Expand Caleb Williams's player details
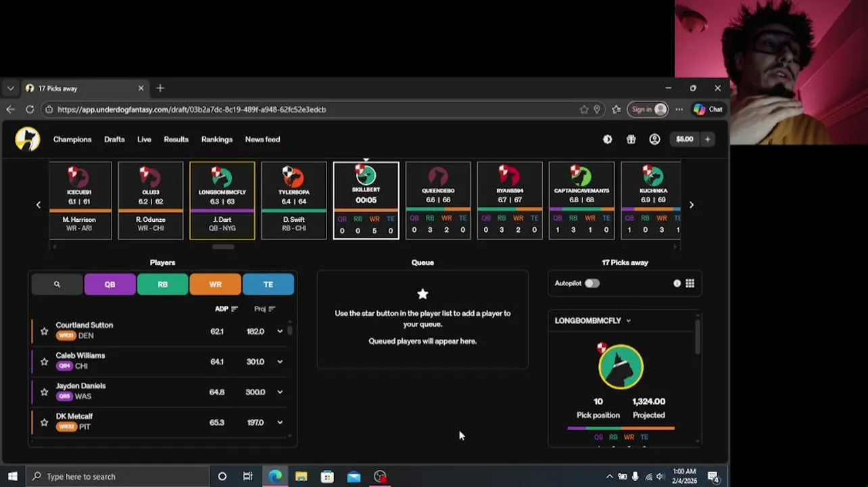 [280, 362]
